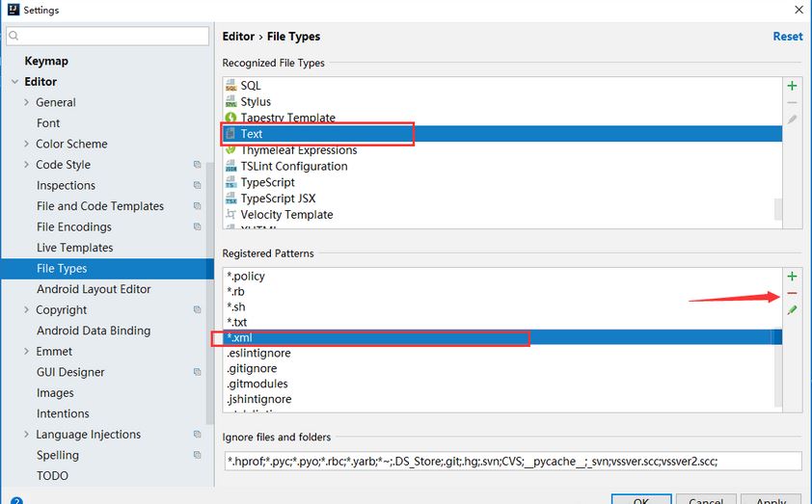Image resolution: width=812 pixels, height=504 pixels.
Task: Select the *.txt pattern
Action: 502,322
